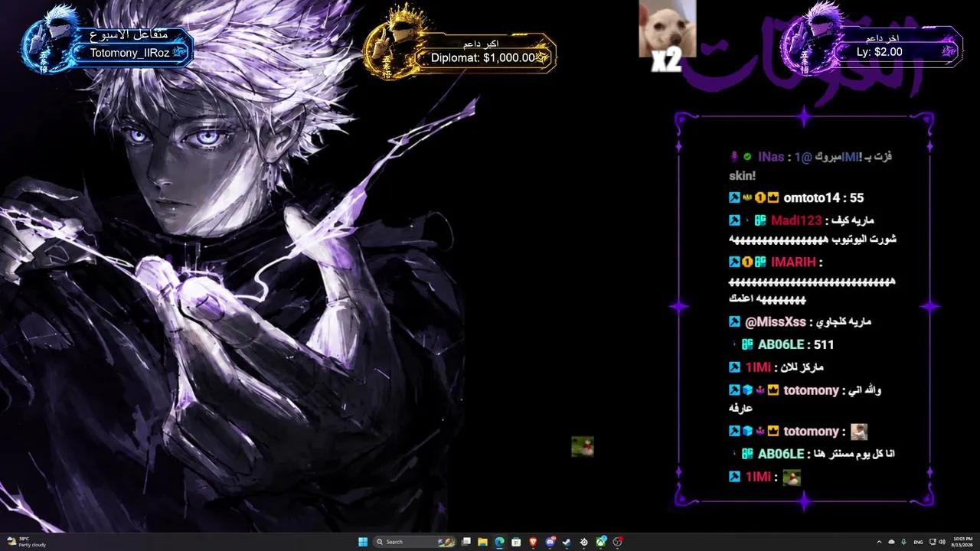Screen dimensions: 980x551
Task: Click the baby emote in totomony's message
Action: (x=859, y=432)
